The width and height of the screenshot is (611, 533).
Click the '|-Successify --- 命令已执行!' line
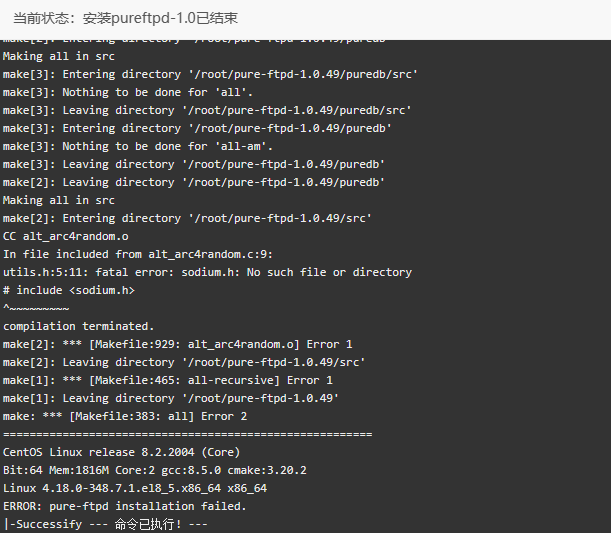(105, 524)
